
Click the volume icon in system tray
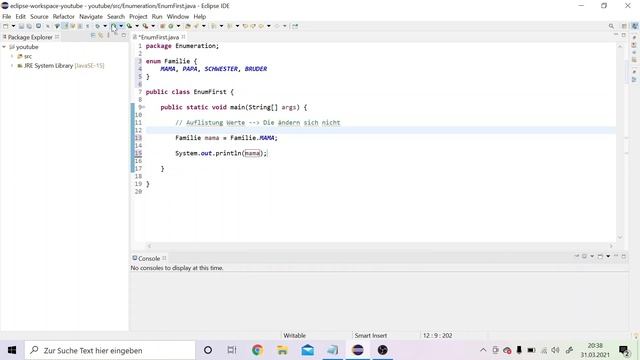(x=556, y=350)
